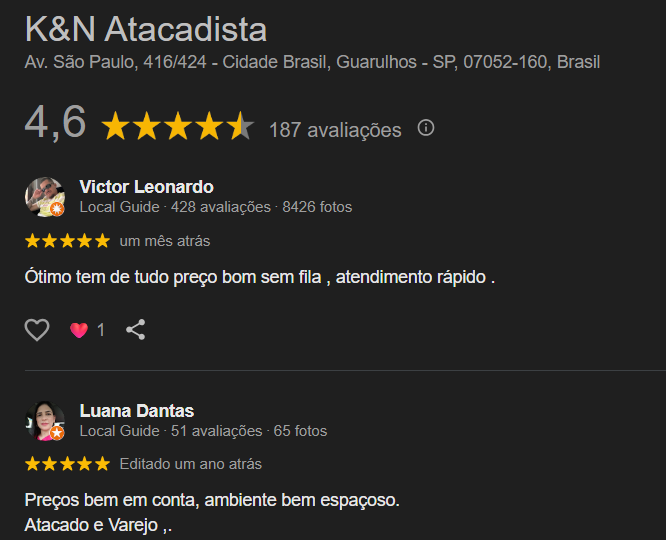Click the pink heart reaction icon
This screenshot has height=540, width=666.
pyautogui.click(x=79, y=330)
